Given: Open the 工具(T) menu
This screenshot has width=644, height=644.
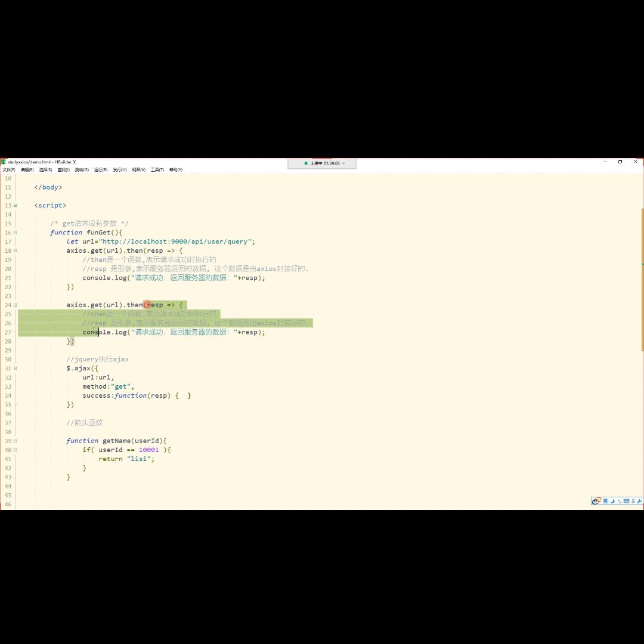Looking at the screenshot, I should pos(156,169).
